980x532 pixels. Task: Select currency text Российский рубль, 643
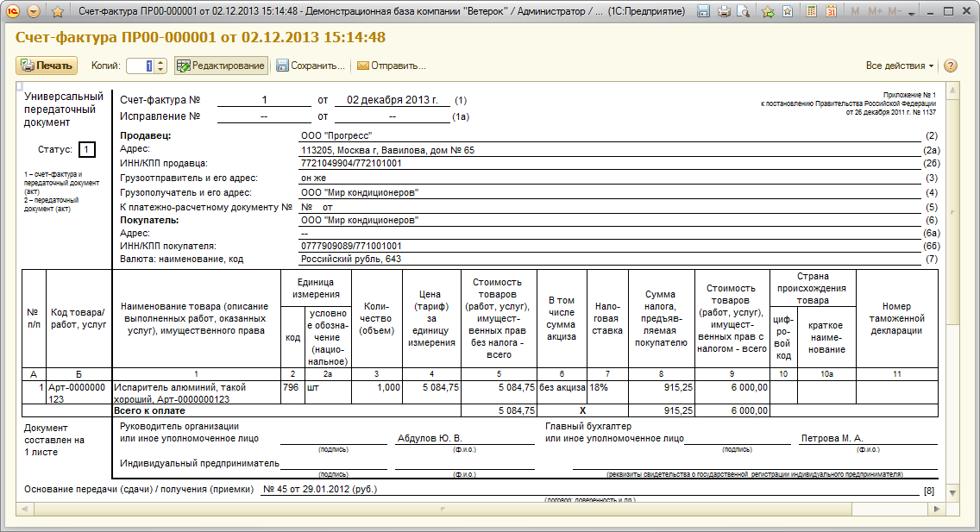[x=350, y=260]
